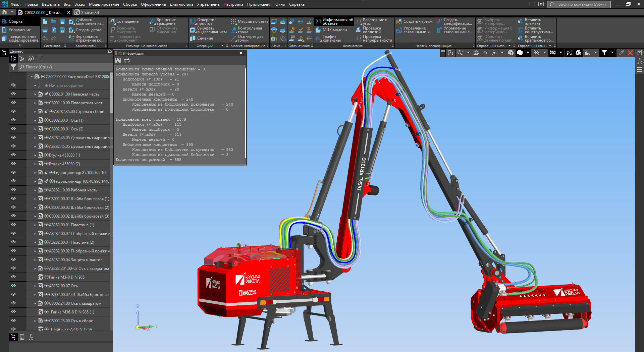Expand the С8002.10.00 Поворотная часть node
644x352 pixels.
click(x=35, y=103)
